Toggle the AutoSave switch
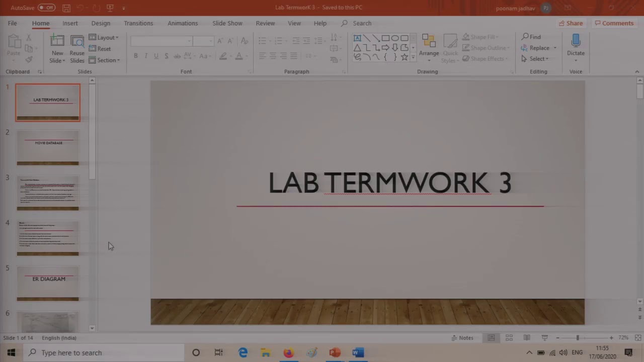Viewport: 644px width, 362px height. coord(46,8)
